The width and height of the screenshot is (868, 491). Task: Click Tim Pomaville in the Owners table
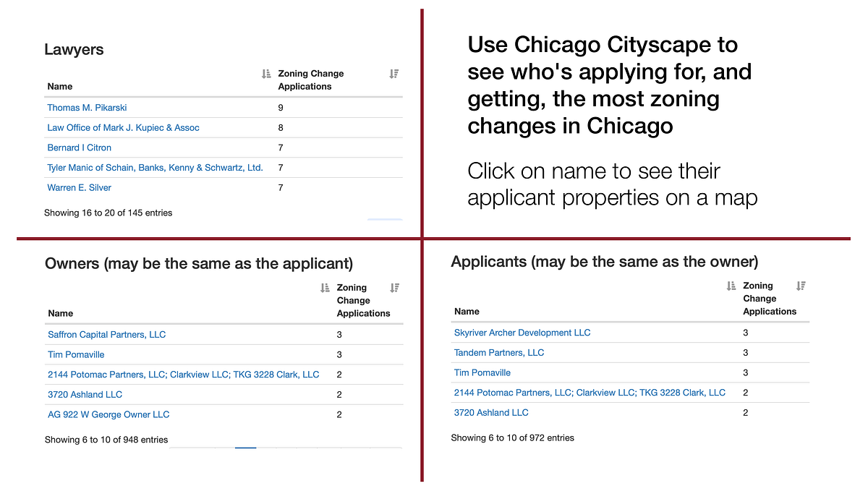(76, 354)
